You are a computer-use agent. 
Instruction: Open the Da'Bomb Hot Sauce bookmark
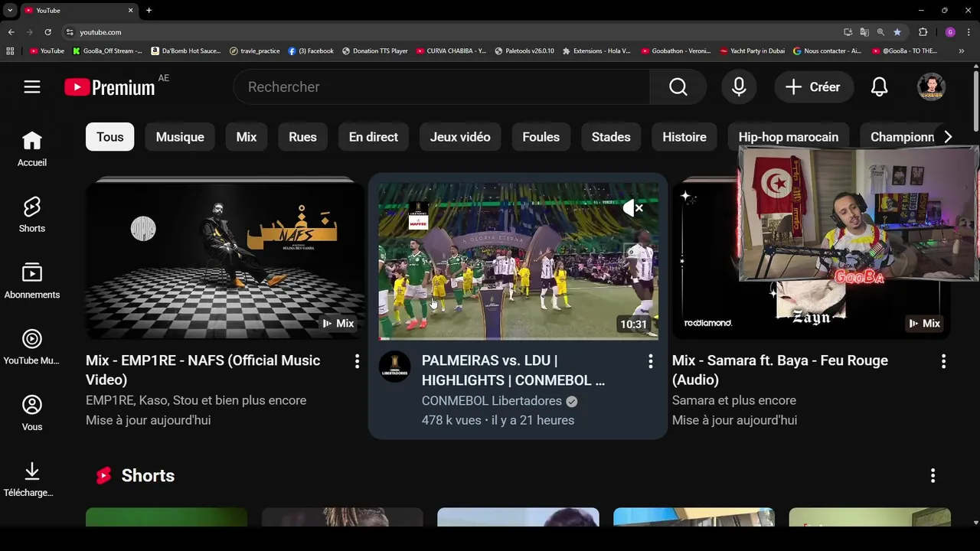pyautogui.click(x=186, y=51)
